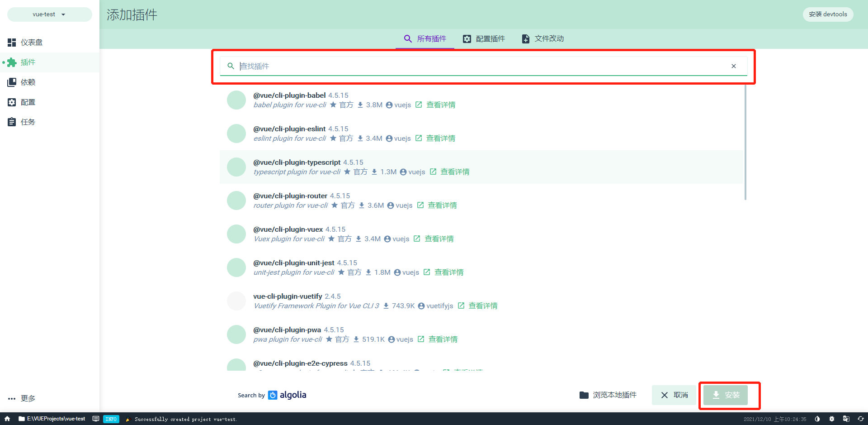
Task: Select the @vue/cli-plugin-vuex plugin
Action: (481, 234)
